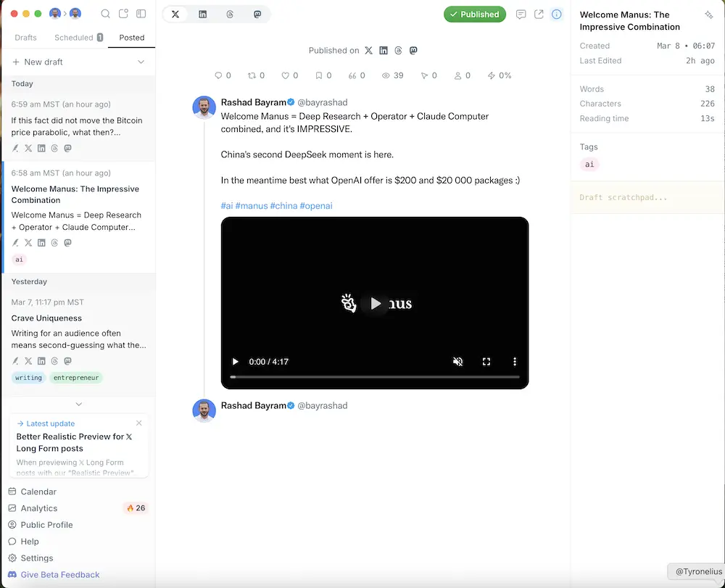
Task: Click the #openai hashtag in the post
Action: point(316,206)
